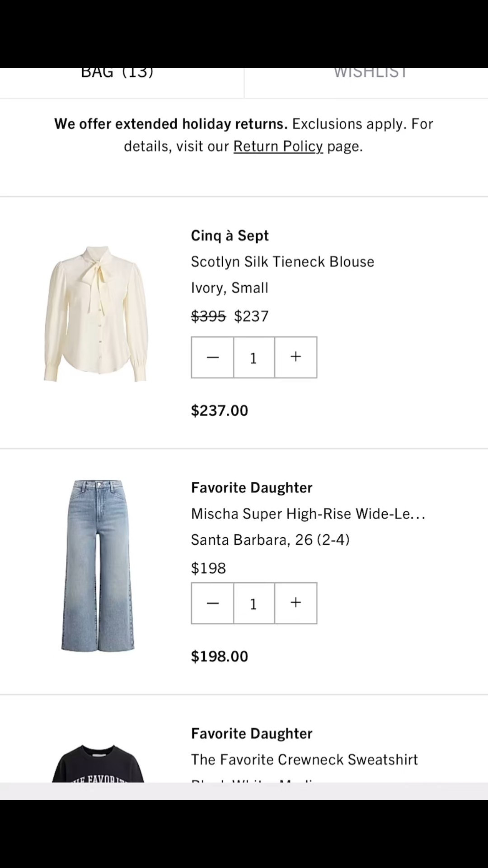Decrease quantity of the Mischa wide-leg jeans
Screen dimensions: 488x868
tap(212, 603)
